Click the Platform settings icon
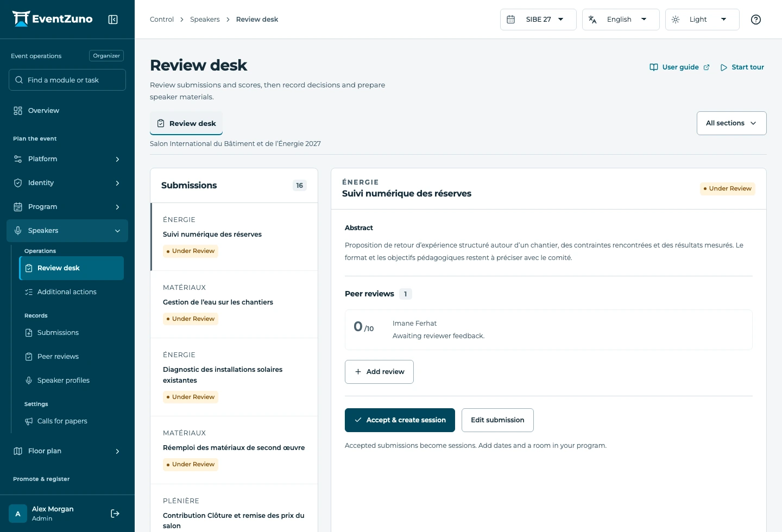Screen dimensions: 782x532 (x=18, y=159)
